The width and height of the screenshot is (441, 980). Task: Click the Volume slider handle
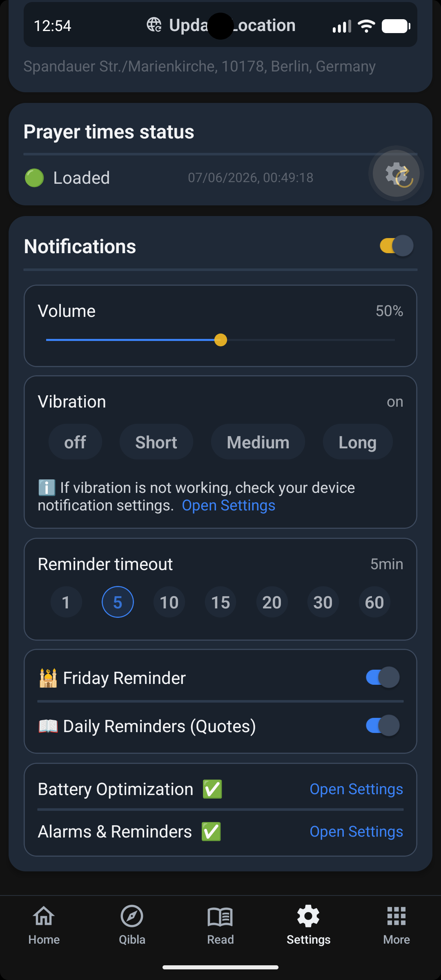(x=220, y=340)
